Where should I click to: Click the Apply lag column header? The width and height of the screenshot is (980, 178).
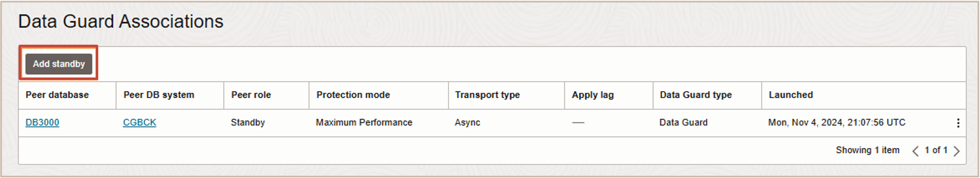(592, 95)
